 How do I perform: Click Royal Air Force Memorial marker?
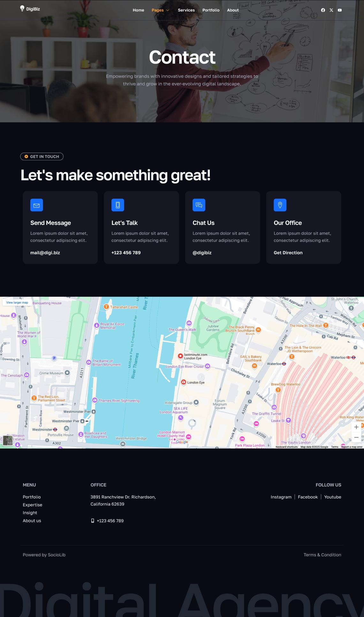coord(97,326)
